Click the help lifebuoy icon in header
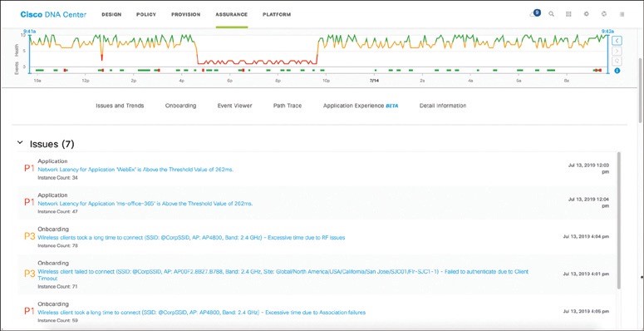Screen dimensions: 644x331 coord(604,14)
